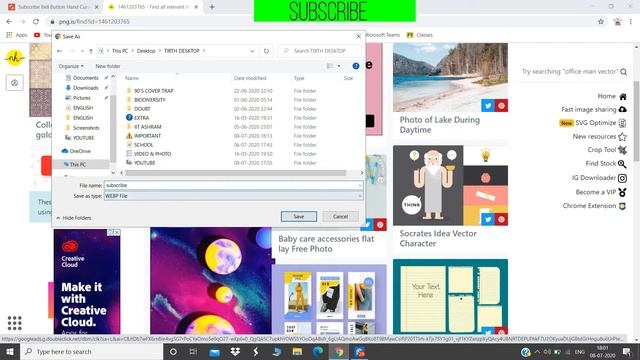640x360 pixels.
Task: Open the Find Stock link
Action: tap(606, 164)
